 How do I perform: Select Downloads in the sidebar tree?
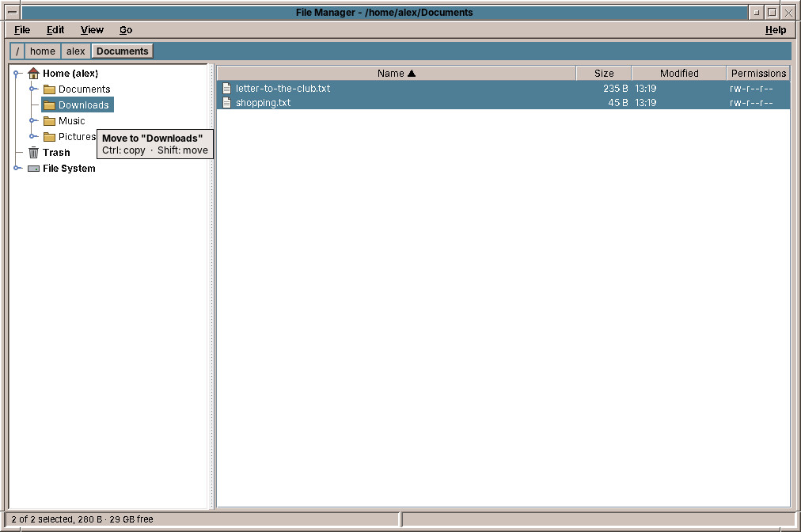pyautogui.click(x=83, y=104)
